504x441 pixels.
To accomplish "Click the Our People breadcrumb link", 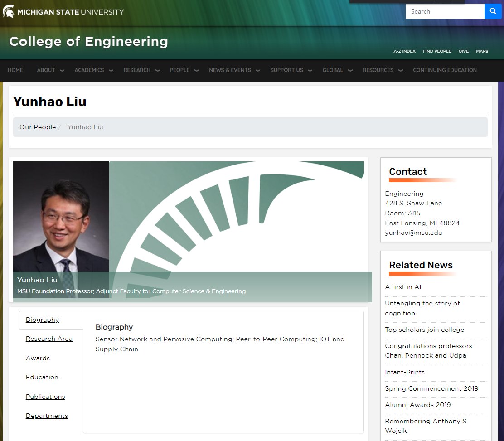I will (x=38, y=127).
